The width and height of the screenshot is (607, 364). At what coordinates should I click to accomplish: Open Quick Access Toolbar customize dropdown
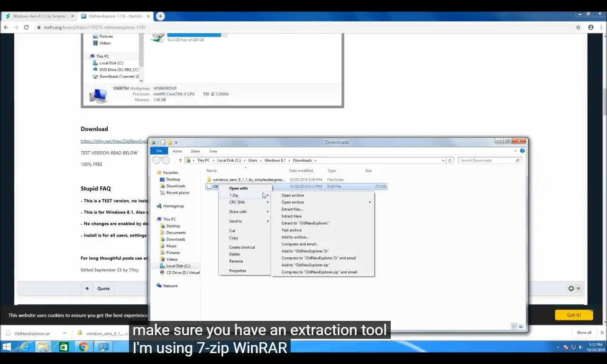[176, 142]
